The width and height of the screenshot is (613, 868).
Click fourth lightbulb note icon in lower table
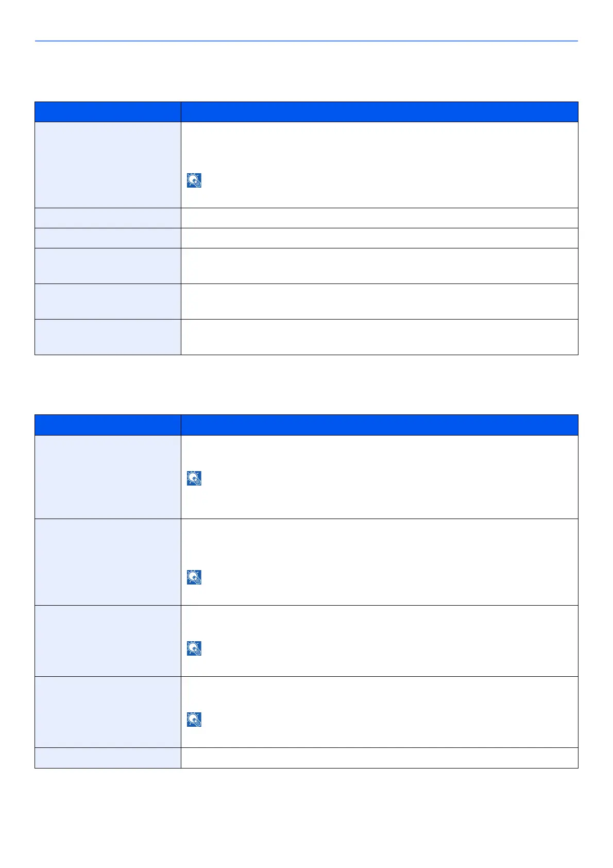pyautogui.click(x=194, y=720)
